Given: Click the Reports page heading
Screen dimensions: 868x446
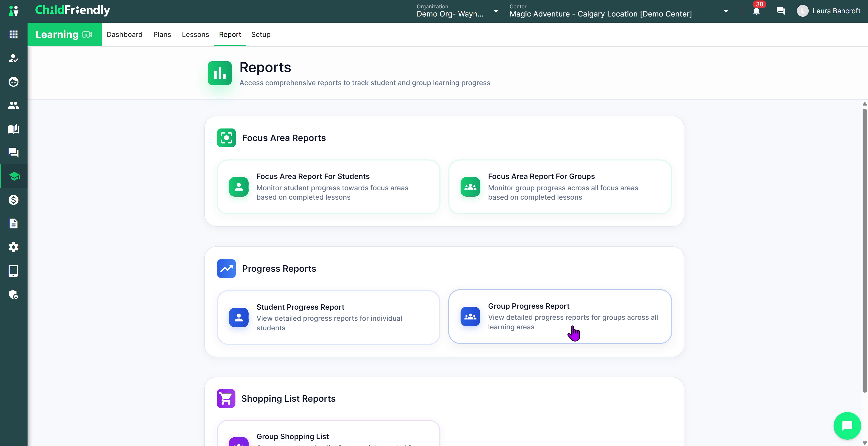Looking at the screenshot, I should [x=265, y=67].
